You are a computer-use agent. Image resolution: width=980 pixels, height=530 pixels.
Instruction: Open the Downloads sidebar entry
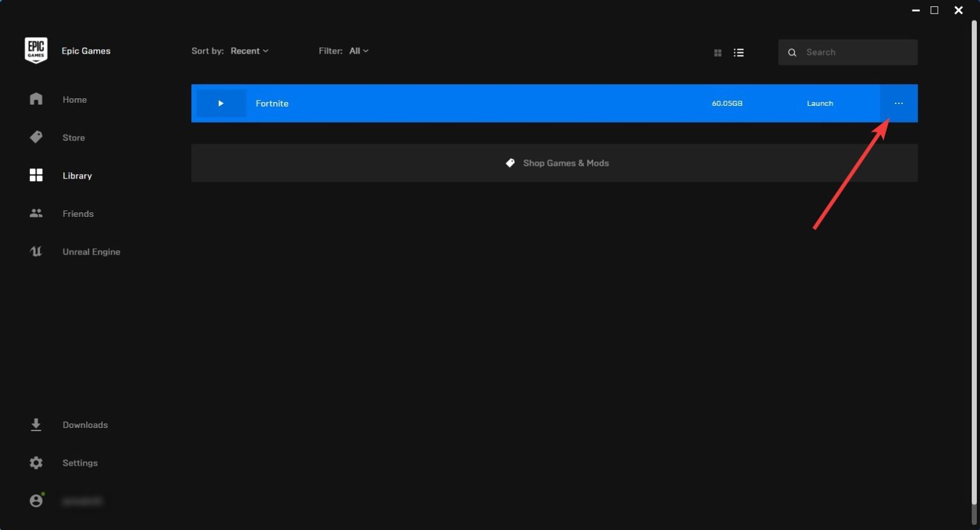point(85,425)
